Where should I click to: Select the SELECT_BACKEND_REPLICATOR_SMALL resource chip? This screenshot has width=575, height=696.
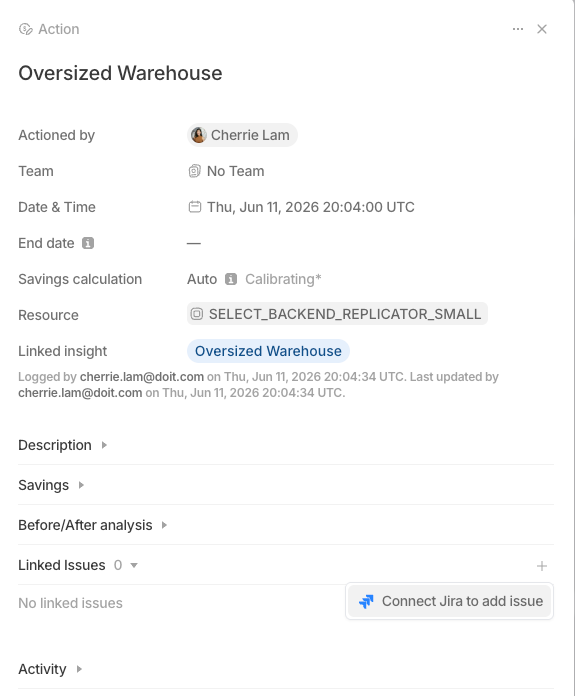coord(337,314)
